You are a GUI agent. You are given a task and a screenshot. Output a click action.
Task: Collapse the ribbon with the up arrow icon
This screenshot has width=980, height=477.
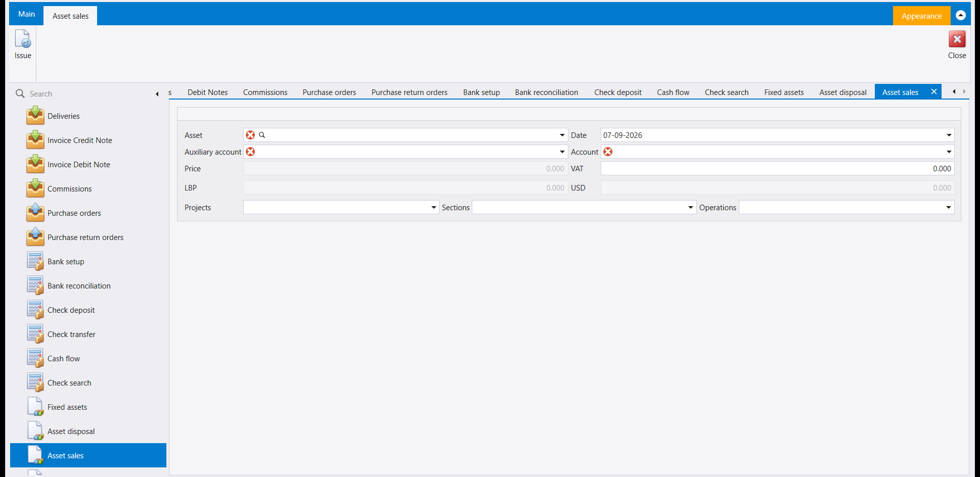click(x=961, y=16)
